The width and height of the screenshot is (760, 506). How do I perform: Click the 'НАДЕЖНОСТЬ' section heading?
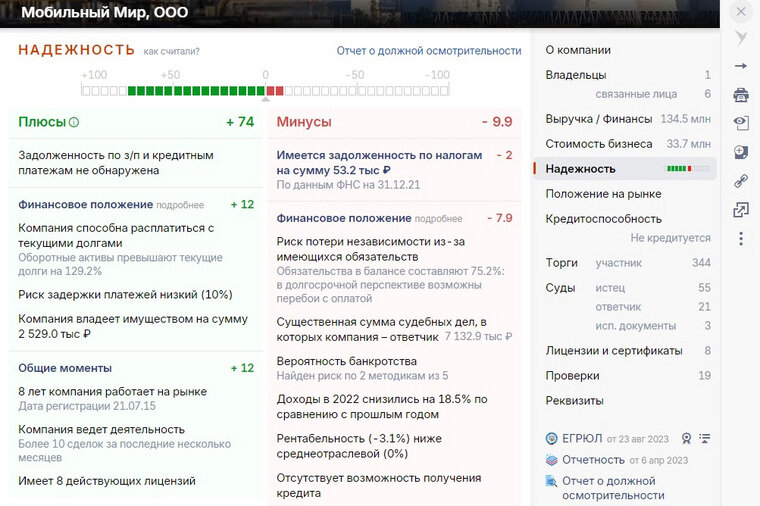77,50
